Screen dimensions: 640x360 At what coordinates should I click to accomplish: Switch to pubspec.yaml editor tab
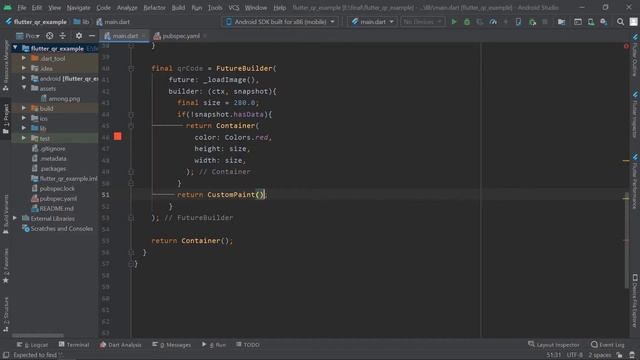pos(180,36)
